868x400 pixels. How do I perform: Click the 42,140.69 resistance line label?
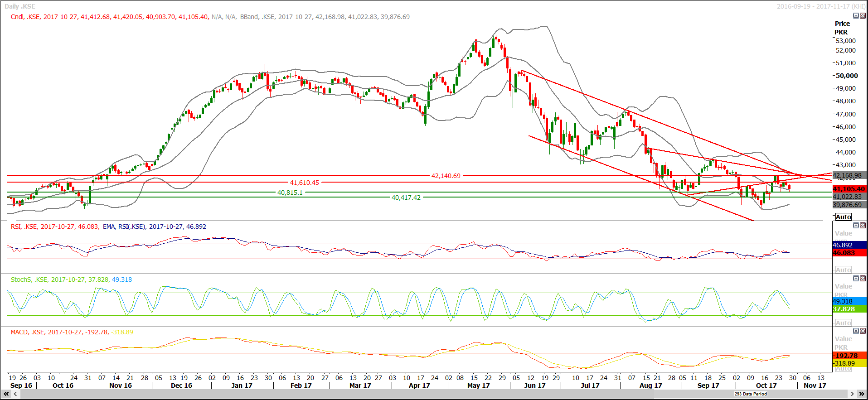pyautogui.click(x=446, y=176)
